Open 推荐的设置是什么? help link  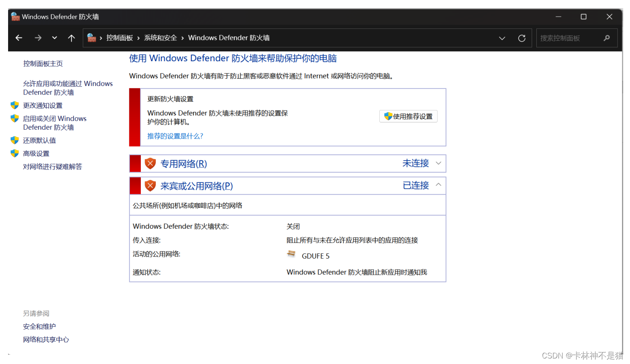175,136
